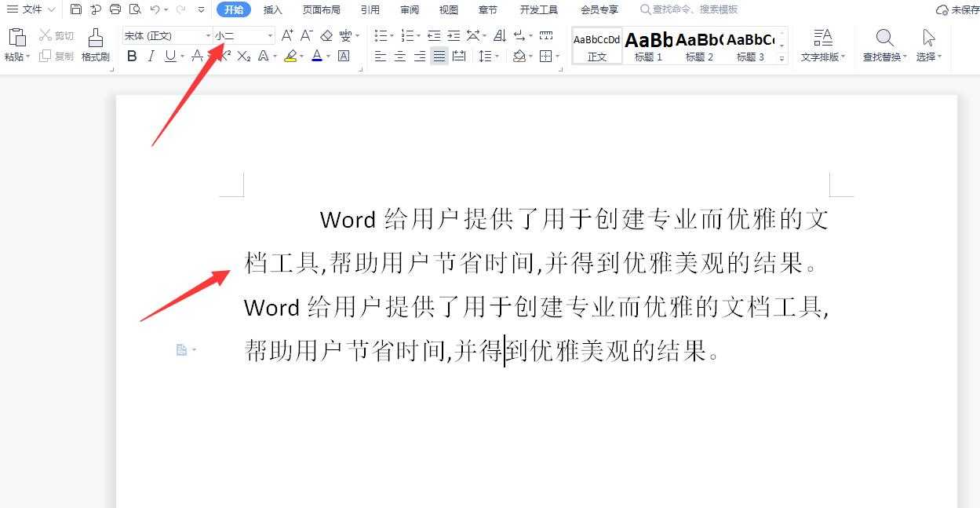The height and width of the screenshot is (508, 980).
Task: Open the 文件 (File) menu
Action: pyautogui.click(x=31, y=9)
